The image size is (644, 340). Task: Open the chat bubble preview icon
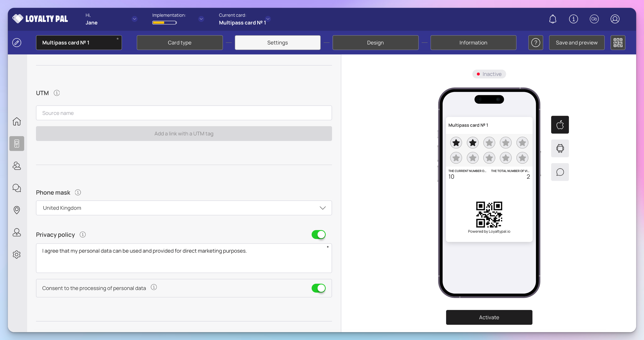560,172
